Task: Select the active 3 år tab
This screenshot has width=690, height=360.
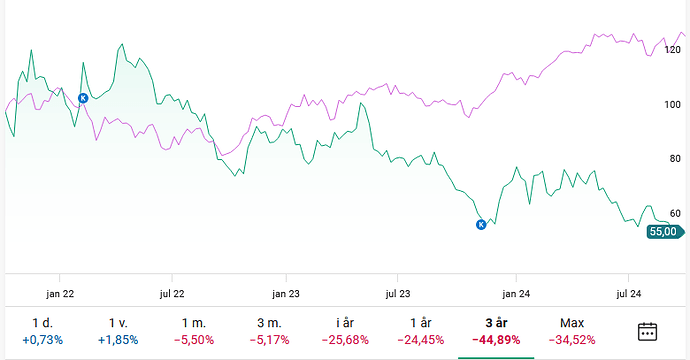Action: (496, 331)
